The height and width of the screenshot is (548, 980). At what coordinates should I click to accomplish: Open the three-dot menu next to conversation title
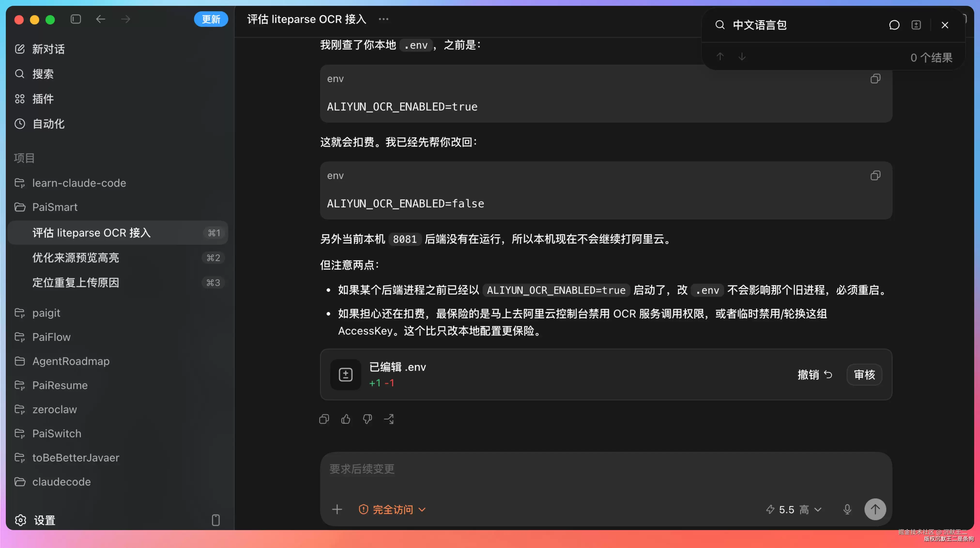click(383, 19)
